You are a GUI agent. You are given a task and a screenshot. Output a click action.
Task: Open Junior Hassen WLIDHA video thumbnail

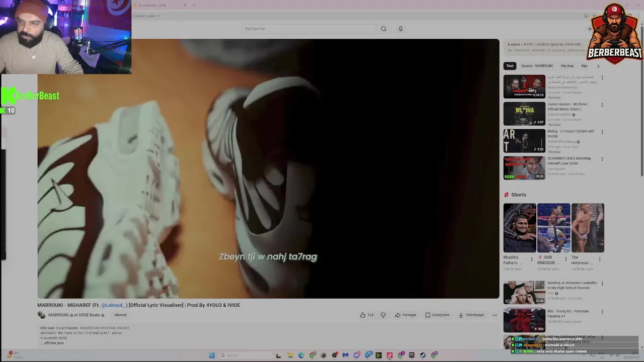(x=524, y=114)
